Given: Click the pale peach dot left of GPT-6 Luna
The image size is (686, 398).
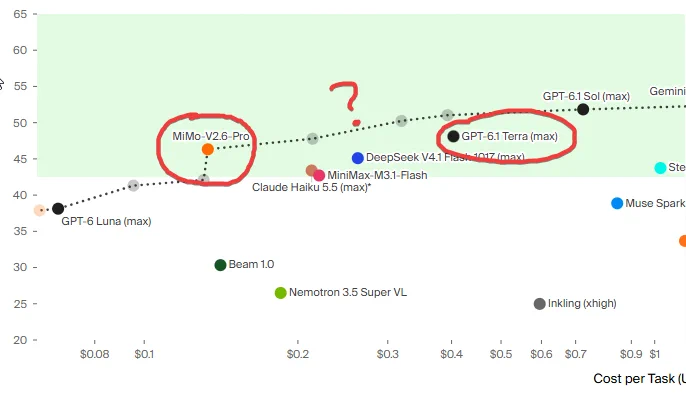Looking at the screenshot, I should [x=39, y=210].
